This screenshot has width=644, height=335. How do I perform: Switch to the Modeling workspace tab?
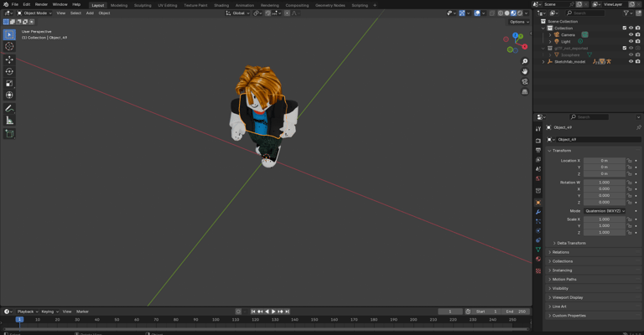tap(119, 5)
